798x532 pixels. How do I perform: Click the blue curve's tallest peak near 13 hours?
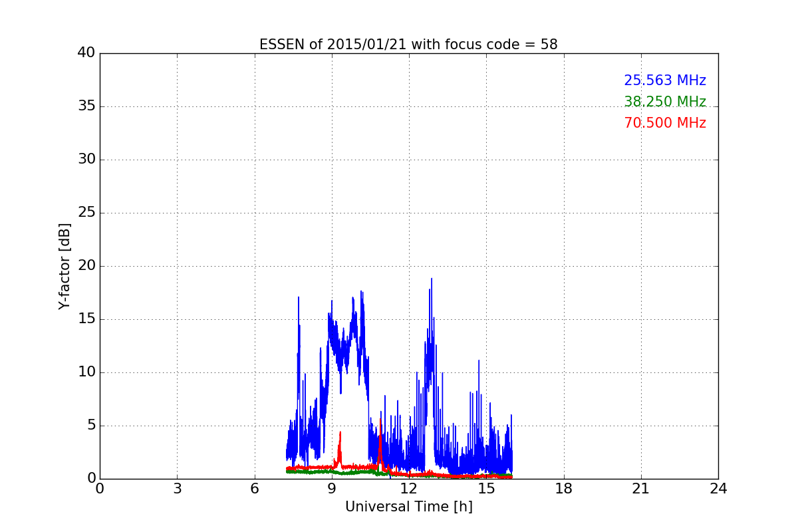point(431,280)
